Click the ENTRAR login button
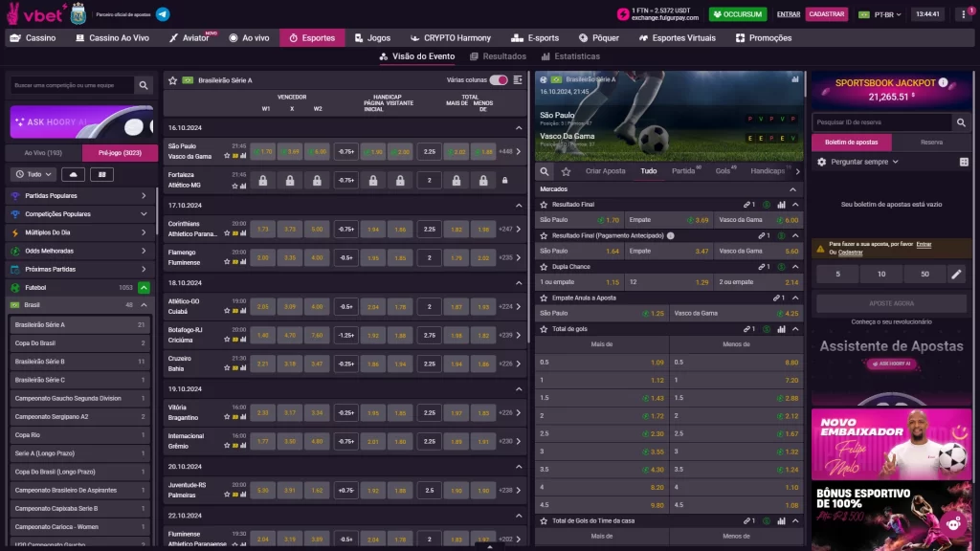Viewport: 980px width, 551px height. click(789, 14)
